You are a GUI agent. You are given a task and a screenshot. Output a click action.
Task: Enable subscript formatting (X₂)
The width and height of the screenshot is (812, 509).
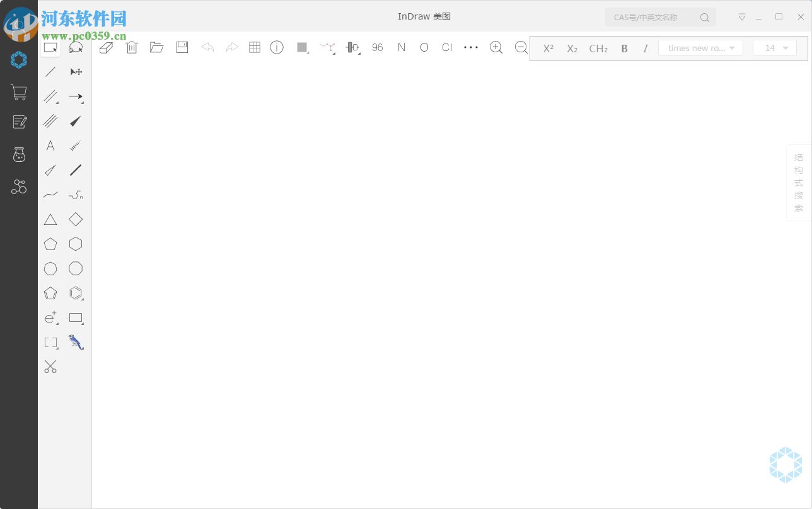point(572,48)
